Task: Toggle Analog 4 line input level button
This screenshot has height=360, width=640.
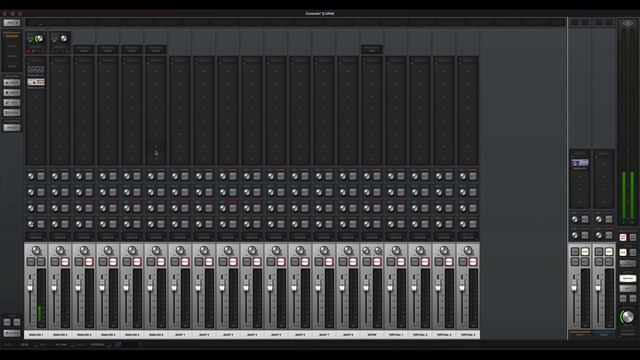Action: click(108, 50)
